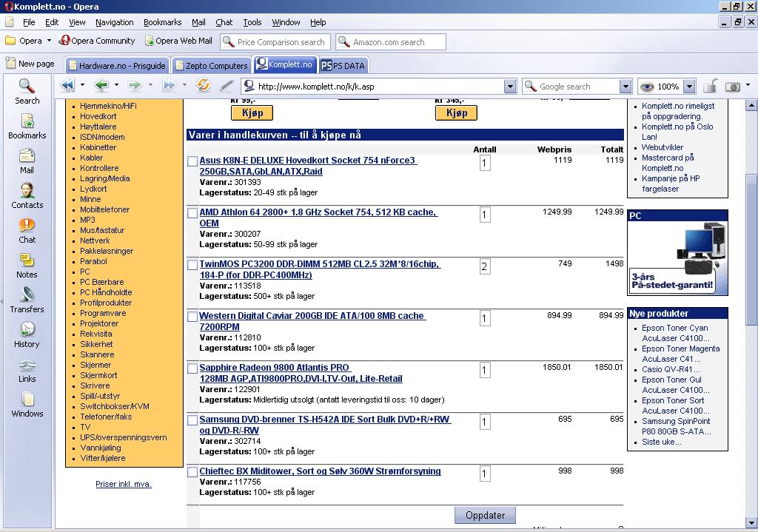Screen dimensions: 758x532
Task: Tick checkbox for Chieftec BX Miditower item
Action: (x=192, y=471)
